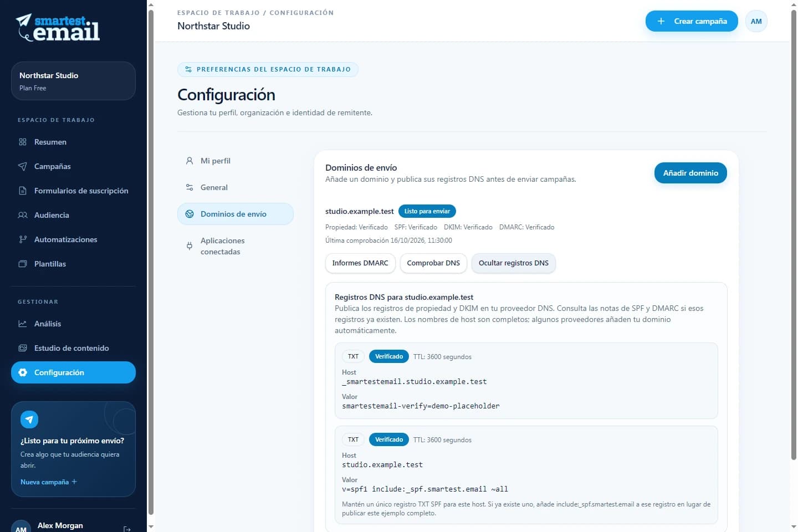Viewport: 798px width, 532px height.
Task: Click the sidebar vertical scrollbar
Action: pos(151,262)
